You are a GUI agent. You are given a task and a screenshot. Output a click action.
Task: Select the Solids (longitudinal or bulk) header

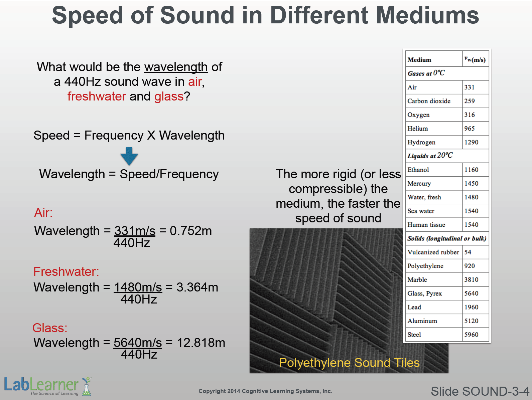(447, 238)
